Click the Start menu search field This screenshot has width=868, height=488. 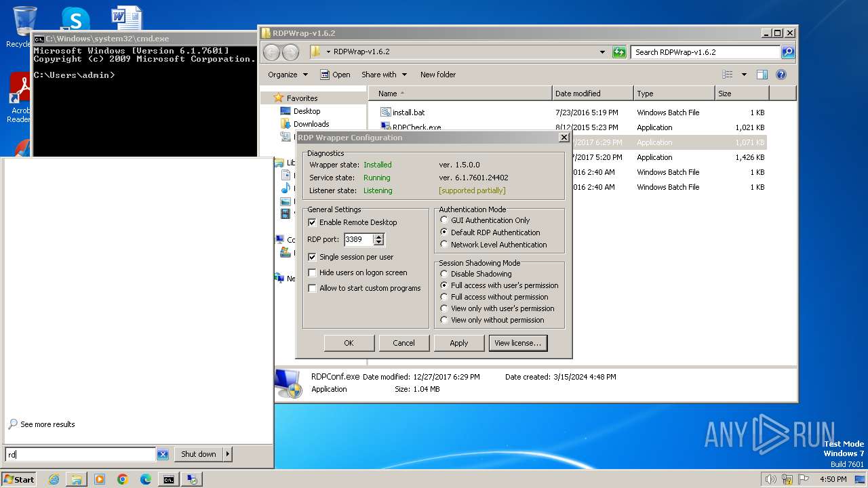point(81,454)
